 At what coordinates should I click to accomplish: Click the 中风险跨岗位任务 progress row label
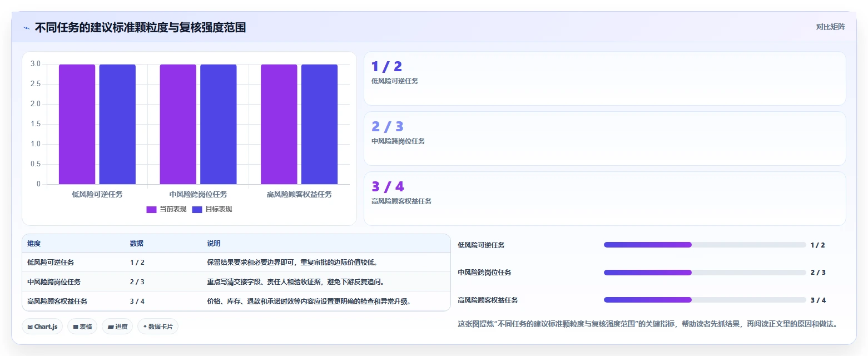[484, 273]
